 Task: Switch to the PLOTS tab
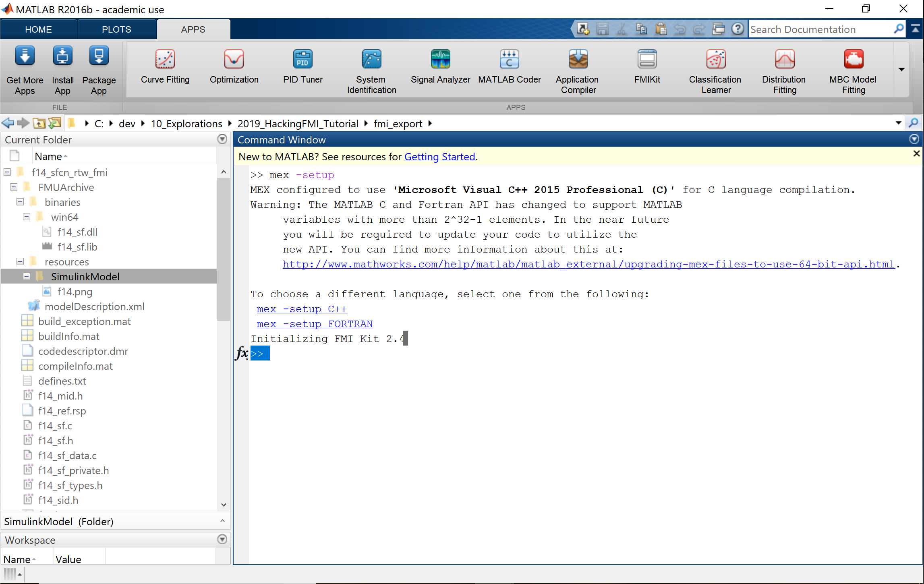116,29
